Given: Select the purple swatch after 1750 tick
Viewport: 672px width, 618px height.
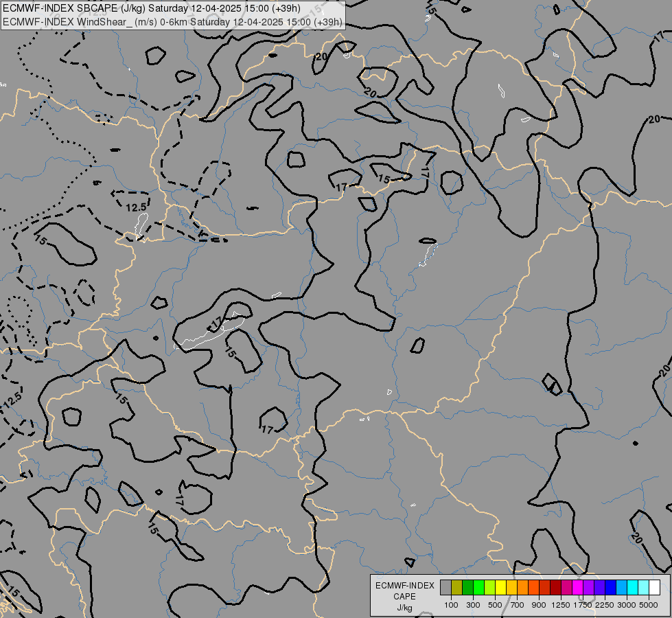Looking at the screenshot, I should point(588,587).
